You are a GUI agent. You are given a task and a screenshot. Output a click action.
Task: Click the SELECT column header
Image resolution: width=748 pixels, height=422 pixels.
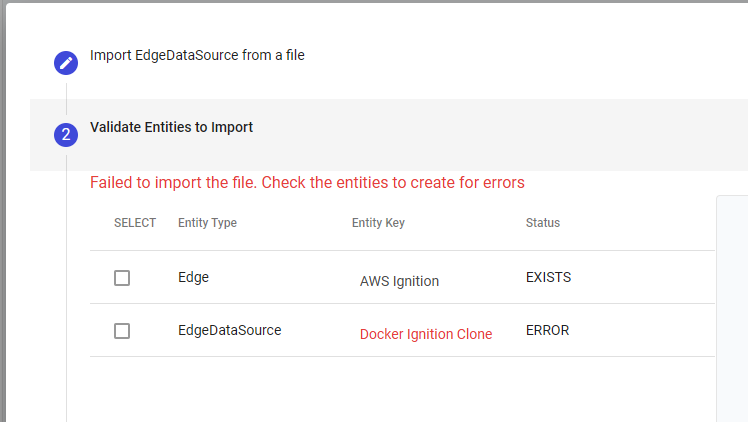135,223
